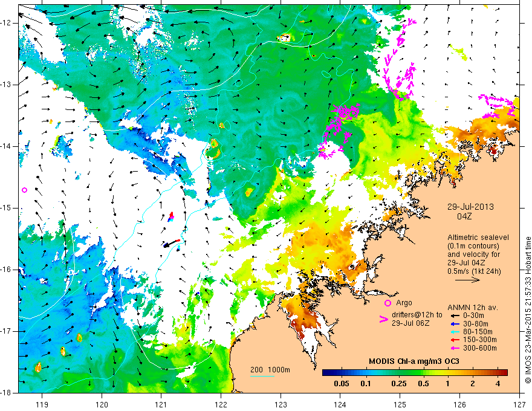Click the '0.05' colorbar tick label
Viewport: 532px width, 411px height.
pyautogui.click(x=342, y=384)
